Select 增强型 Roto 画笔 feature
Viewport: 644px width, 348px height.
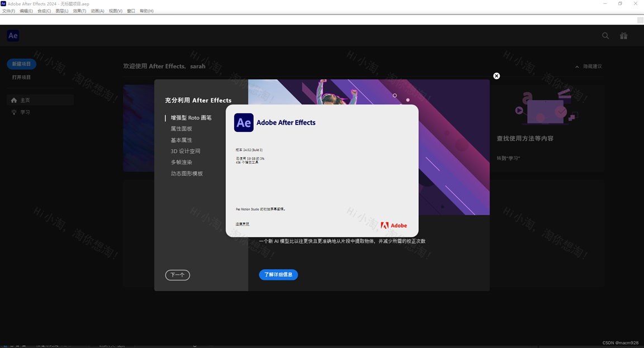[191, 118]
